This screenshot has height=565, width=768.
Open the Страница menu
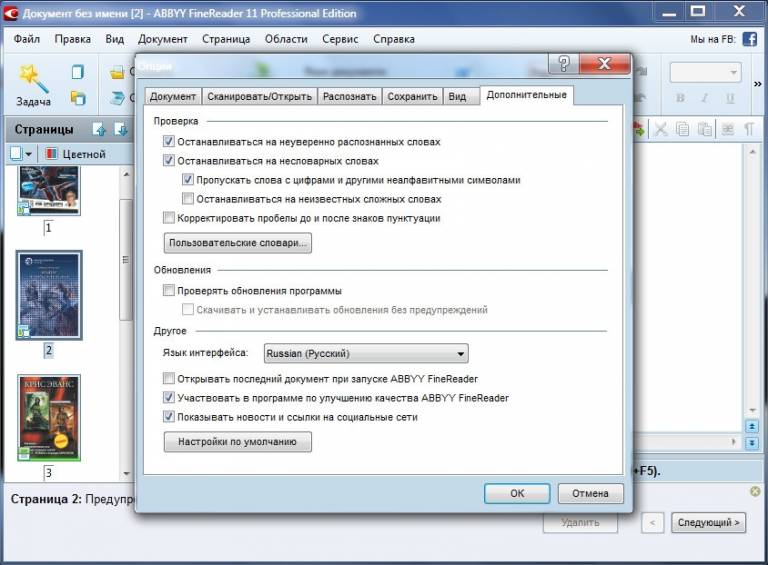pyautogui.click(x=226, y=39)
